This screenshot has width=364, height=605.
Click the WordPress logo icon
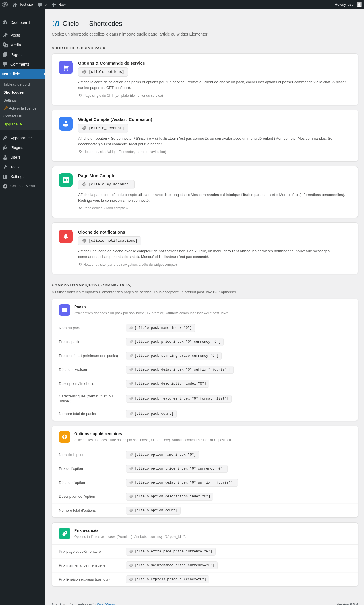[x=5, y=5]
